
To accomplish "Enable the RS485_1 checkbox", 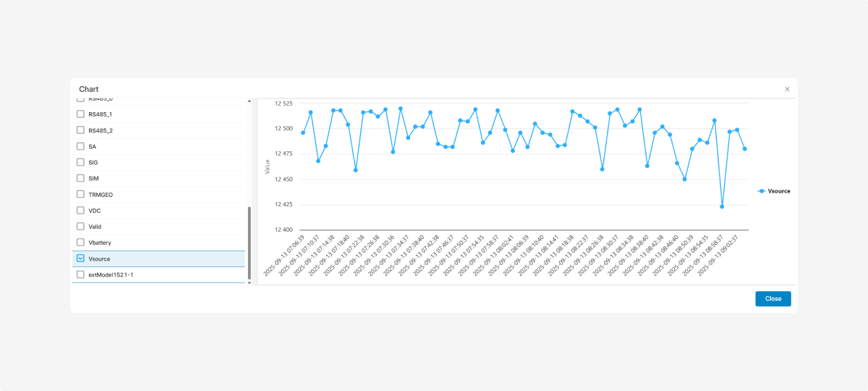I will click(80, 114).
